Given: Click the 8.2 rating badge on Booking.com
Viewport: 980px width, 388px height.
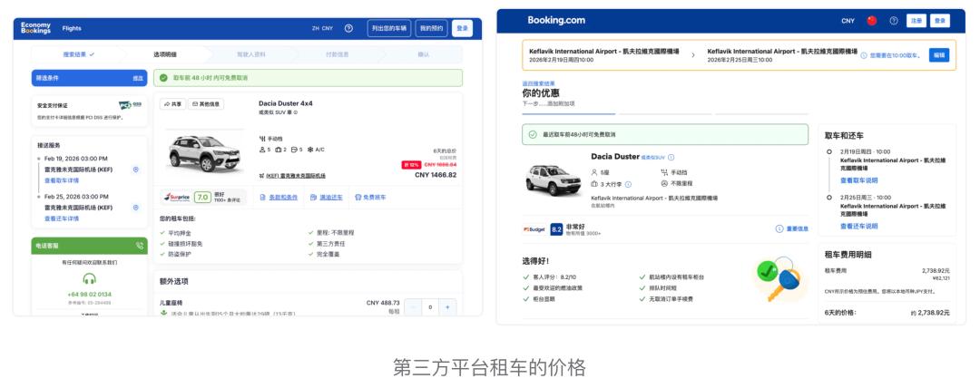Looking at the screenshot, I should click(556, 229).
